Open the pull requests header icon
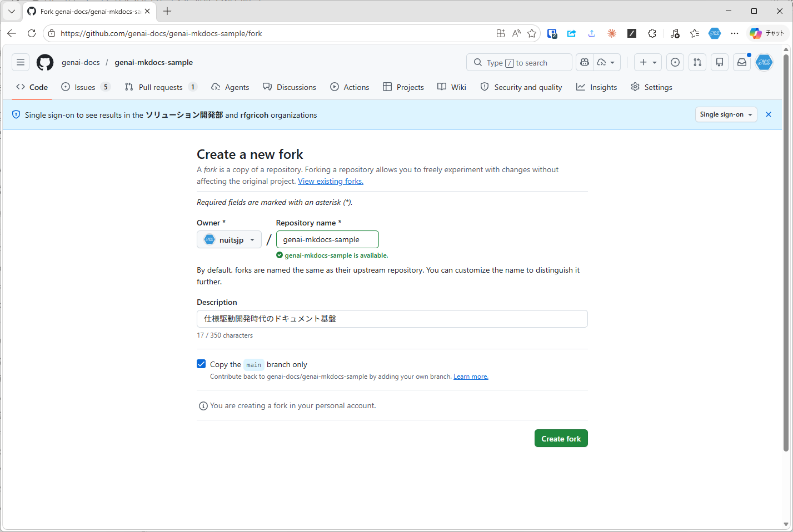The width and height of the screenshot is (793, 532). click(x=697, y=63)
